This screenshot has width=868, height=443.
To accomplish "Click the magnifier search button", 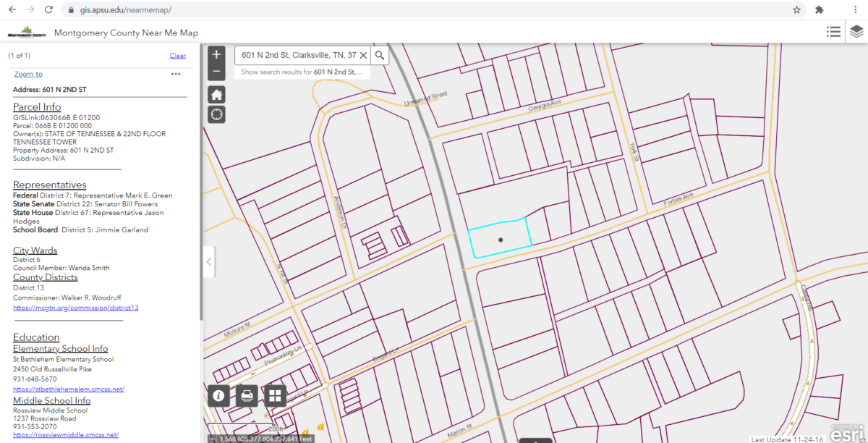I will pyautogui.click(x=380, y=56).
